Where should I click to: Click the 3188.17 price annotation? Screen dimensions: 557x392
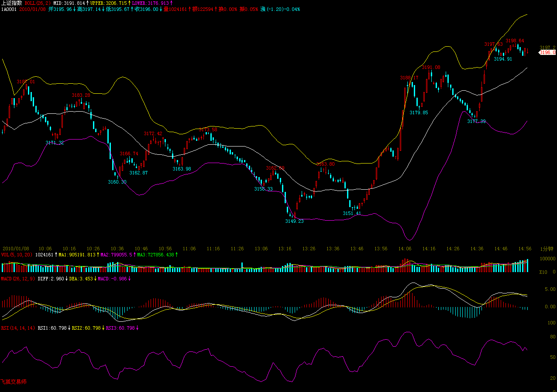(409, 78)
